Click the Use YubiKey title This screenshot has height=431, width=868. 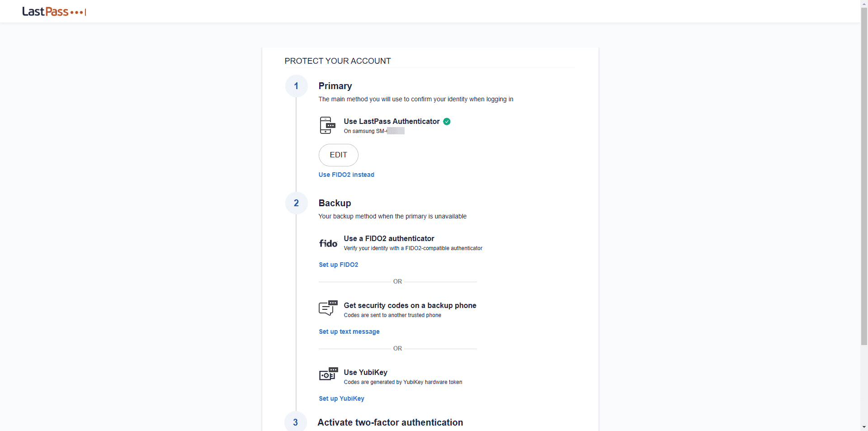tap(365, 372)
